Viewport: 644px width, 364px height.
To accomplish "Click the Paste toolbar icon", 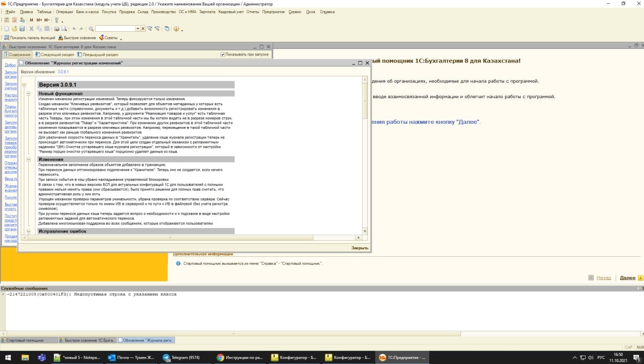I will [x=47, y=29].
